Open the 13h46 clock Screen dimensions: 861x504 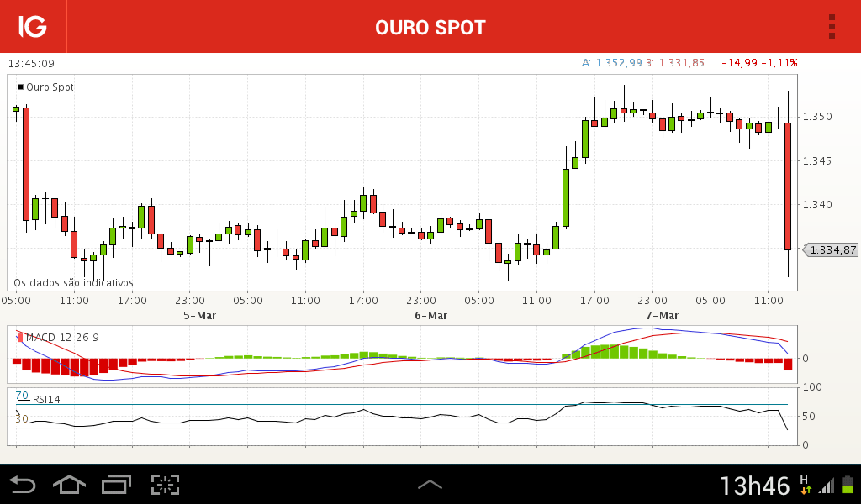tap(754, 486)
